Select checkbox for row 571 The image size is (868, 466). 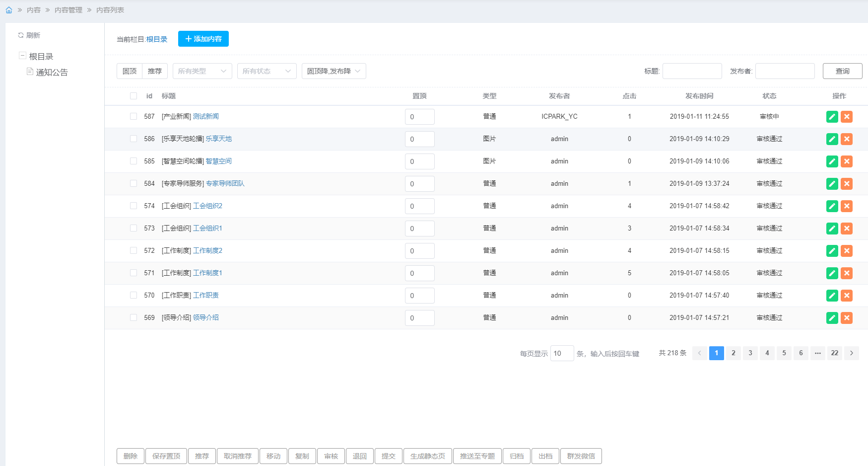(x=134, y=273)
